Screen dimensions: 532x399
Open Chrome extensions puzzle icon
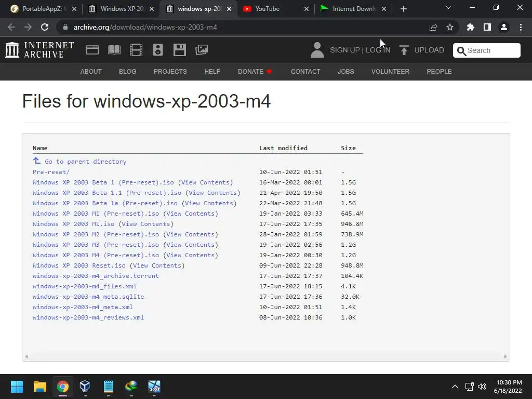tap(471, 27)
